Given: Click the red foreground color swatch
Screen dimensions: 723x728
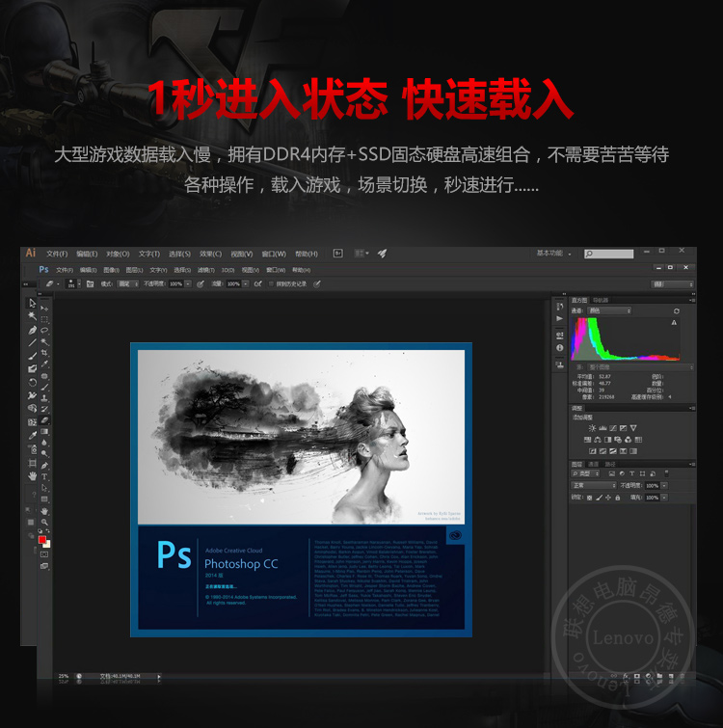Looking at the screenshot, I should [42, 540].
